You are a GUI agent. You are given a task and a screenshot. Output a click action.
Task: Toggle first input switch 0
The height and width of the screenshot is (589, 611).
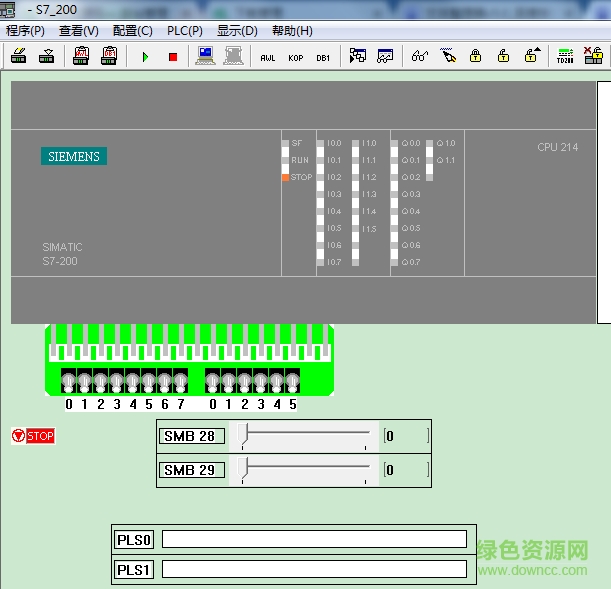point(69,382)
